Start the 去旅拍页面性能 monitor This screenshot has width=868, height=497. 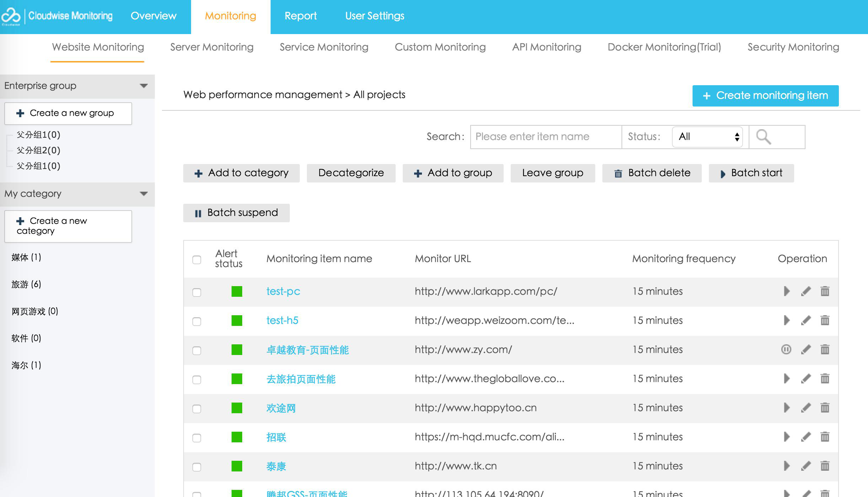(x=787, y=378)
